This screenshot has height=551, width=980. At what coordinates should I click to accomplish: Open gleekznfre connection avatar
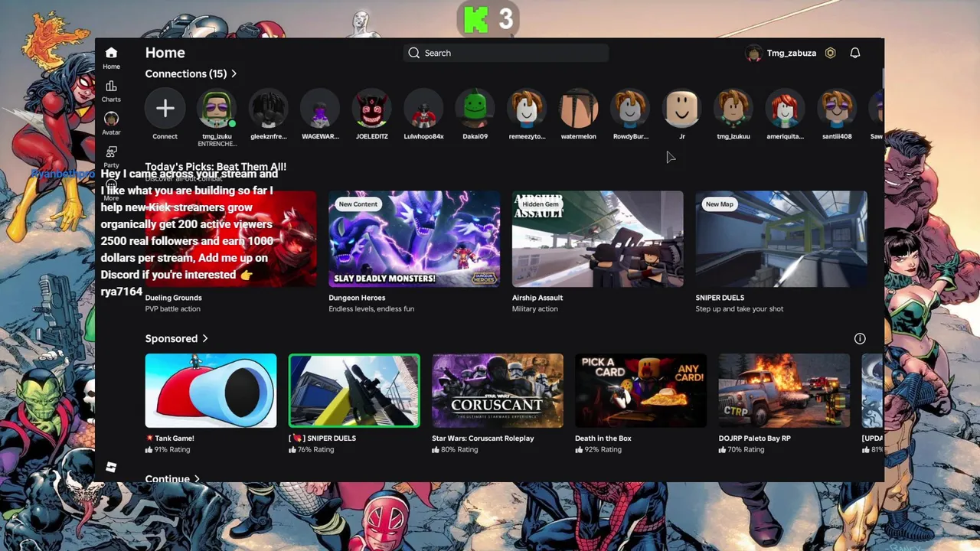268,109
